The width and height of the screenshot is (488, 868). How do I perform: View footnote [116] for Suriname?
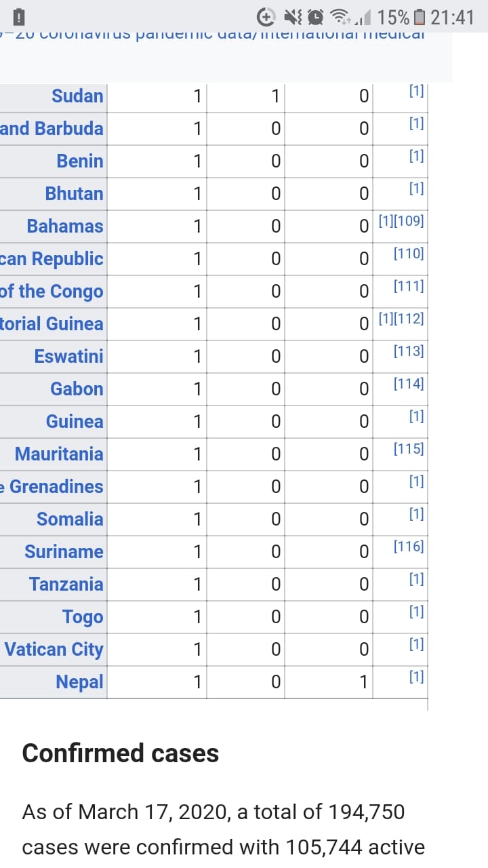[409, 547]
